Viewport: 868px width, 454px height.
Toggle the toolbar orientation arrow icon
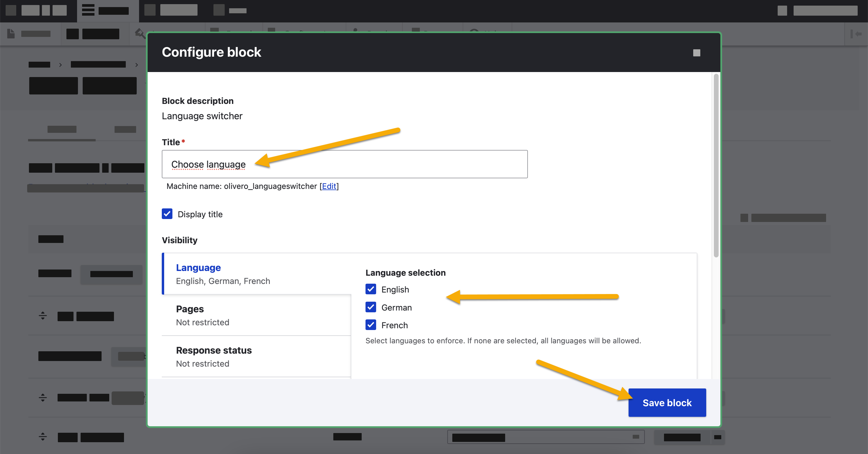click(856, 34)
